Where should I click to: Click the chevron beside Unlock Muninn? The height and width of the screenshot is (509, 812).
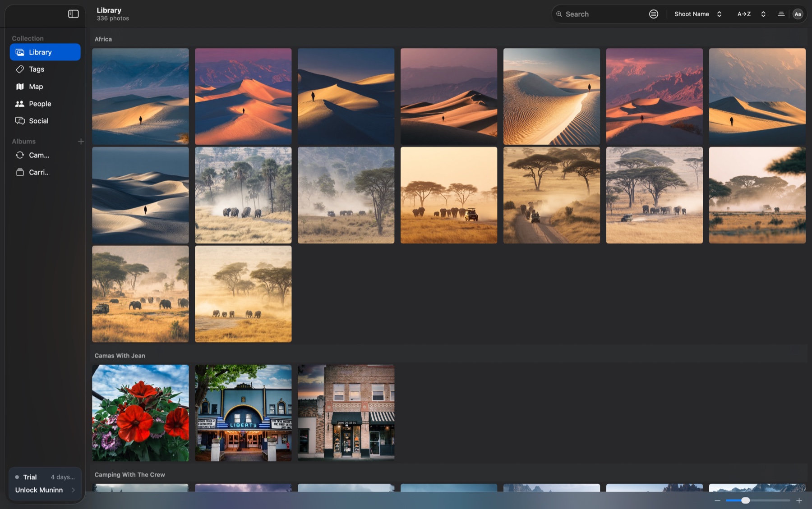(x=73, y=490)
